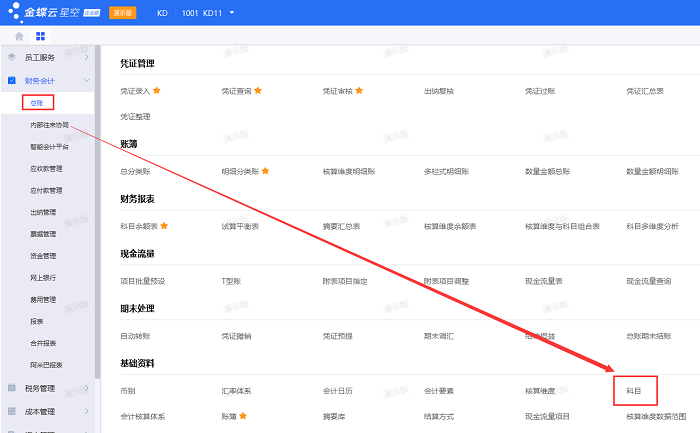
Task: Open the 现金流量表 link
Action: [543, 281]
